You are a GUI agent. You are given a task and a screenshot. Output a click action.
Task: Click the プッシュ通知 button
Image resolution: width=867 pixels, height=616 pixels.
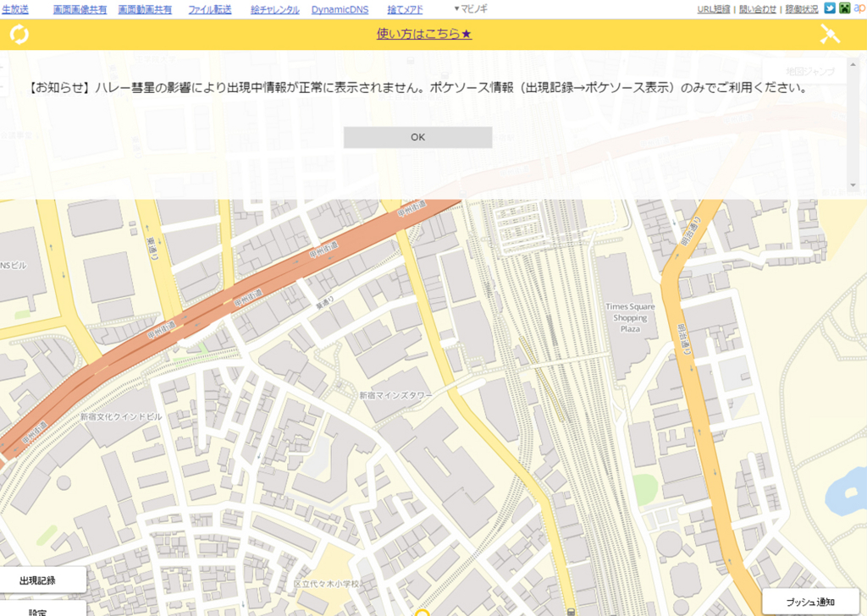810,602
